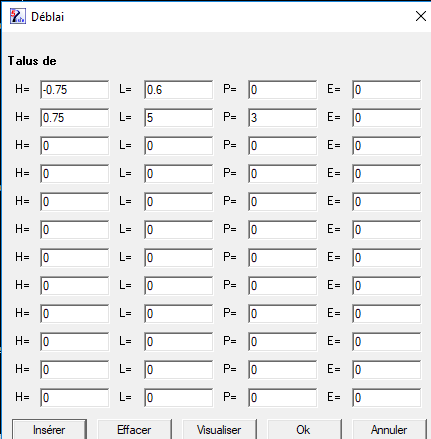Image resolution: width=431 pixels, height=439 pixels.
Task: Click the L field with value 5
Action: tap(178, 118)
